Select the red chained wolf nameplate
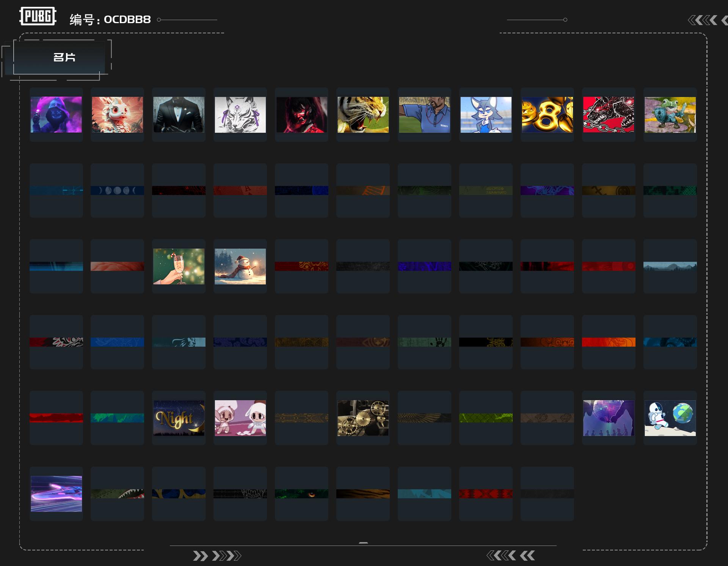The width and height of the screenshot is (728, 566). pyautogui.click(x=609, y=114)
